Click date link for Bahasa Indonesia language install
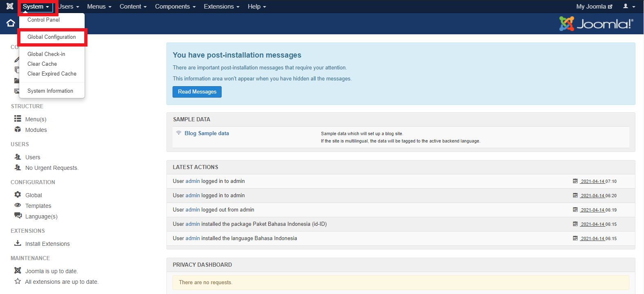The height and width of the screenshot is (294, 644). click(592, 238)
